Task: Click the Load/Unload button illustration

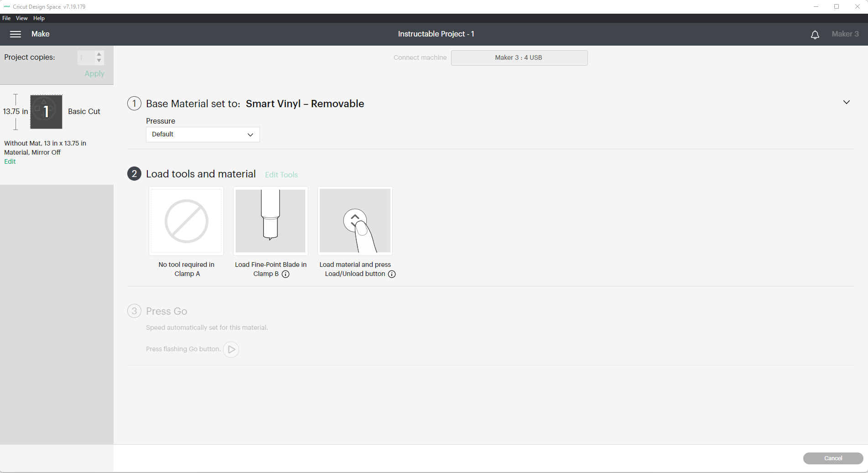Action: point(355,221)
